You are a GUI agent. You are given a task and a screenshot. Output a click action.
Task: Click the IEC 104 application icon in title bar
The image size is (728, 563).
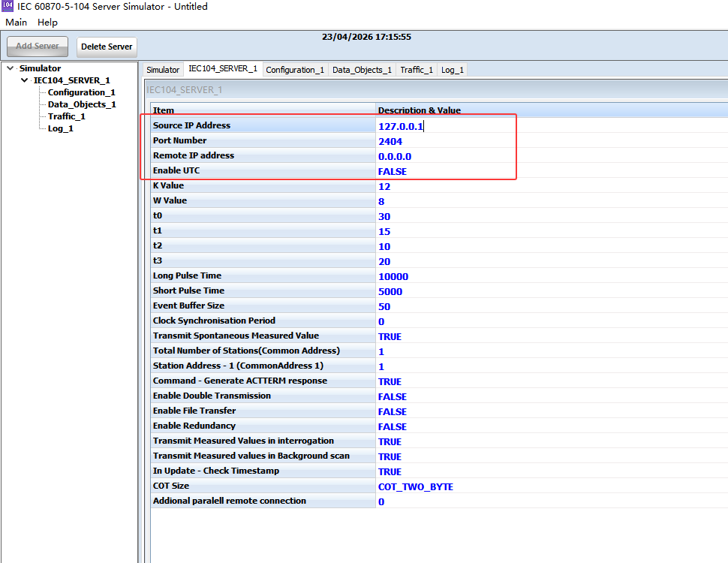[8, 6]
